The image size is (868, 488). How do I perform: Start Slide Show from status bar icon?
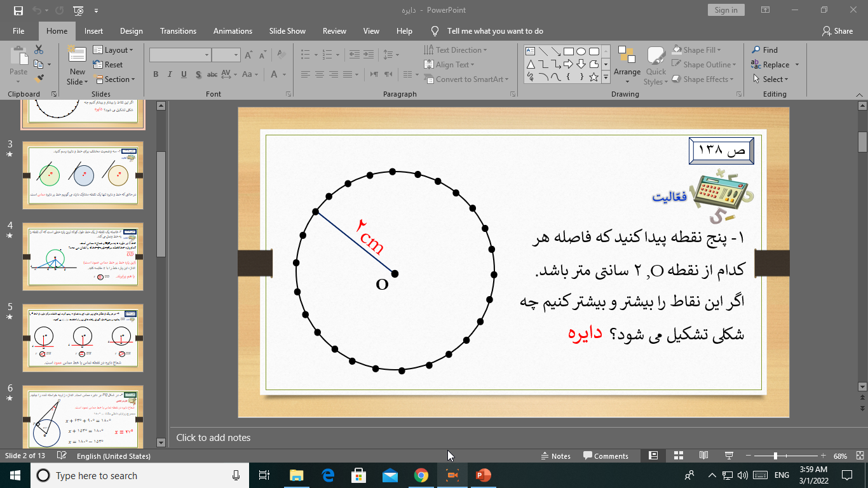(729, 456)
